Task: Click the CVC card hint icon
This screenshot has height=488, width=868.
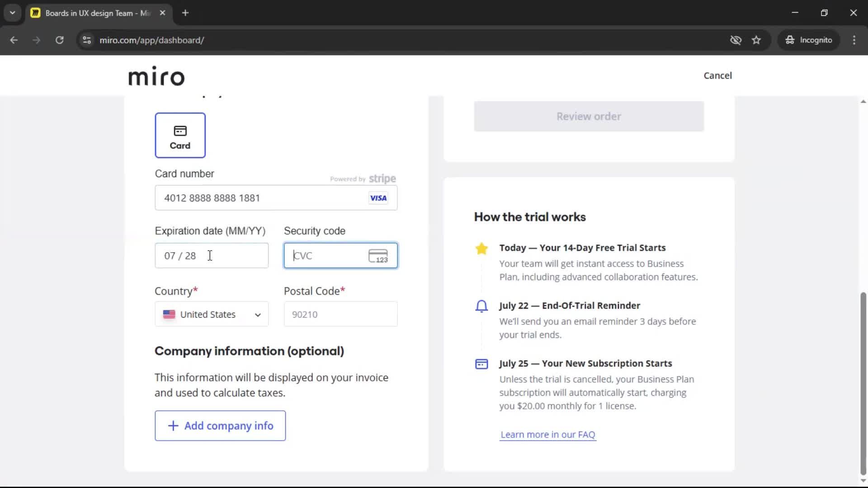Action: (x=378, y=256)
